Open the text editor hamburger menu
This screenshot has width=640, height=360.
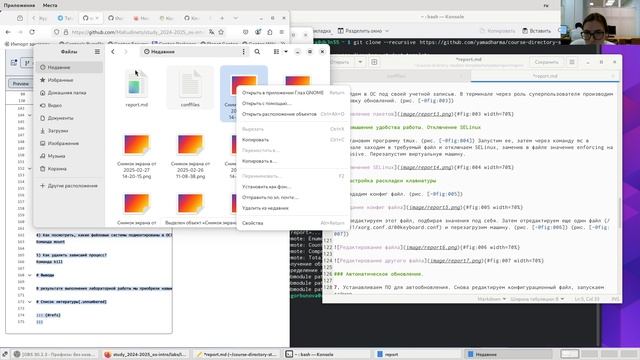click(x=572, y=62)
